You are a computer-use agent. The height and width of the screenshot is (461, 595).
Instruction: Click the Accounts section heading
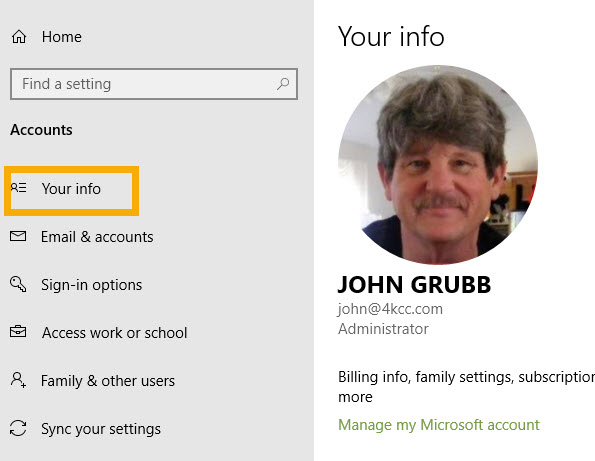tap(41, 130)
